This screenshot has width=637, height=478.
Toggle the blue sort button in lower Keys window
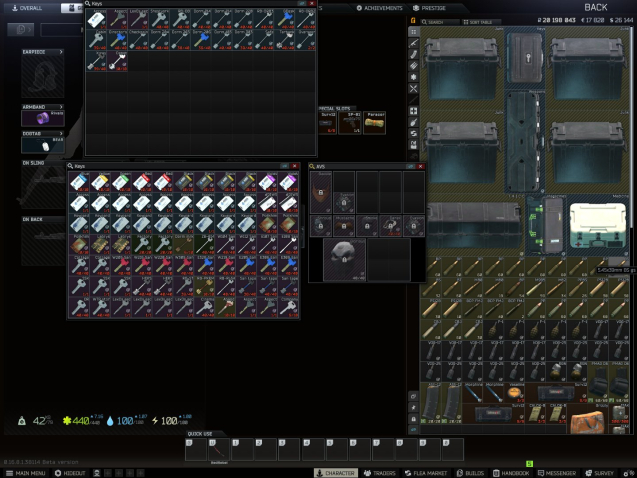[284, 166]
